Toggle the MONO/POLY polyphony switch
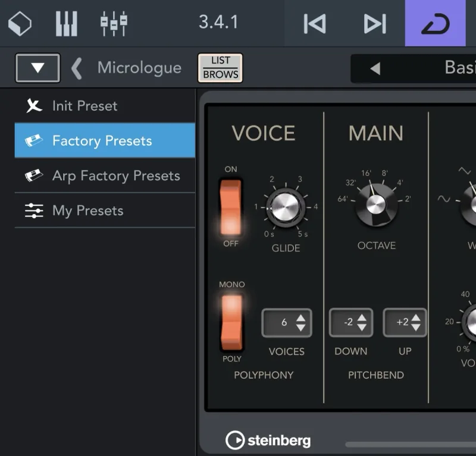The height and width of the screenshot is (456, 476). 232,322
